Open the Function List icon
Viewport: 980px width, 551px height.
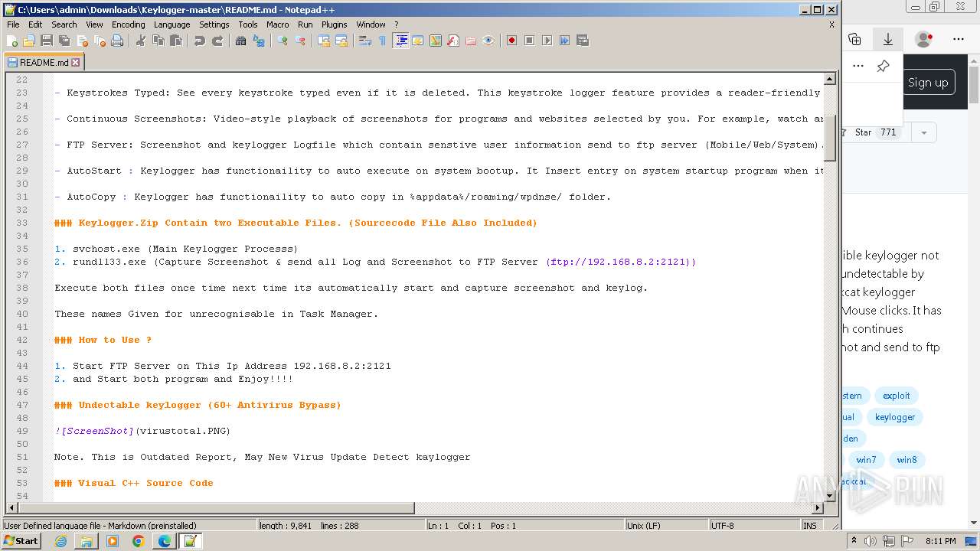(x=452, y=41)
